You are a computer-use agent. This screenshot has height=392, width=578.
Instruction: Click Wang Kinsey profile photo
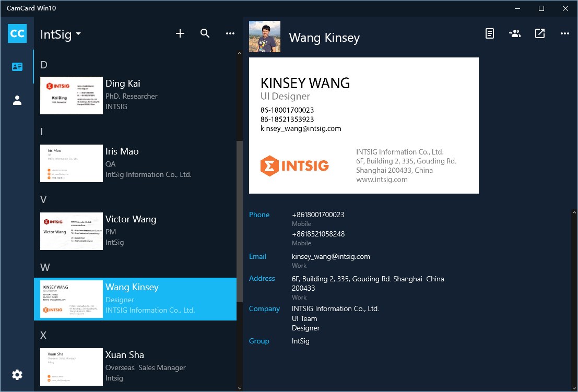pos(265,37)
